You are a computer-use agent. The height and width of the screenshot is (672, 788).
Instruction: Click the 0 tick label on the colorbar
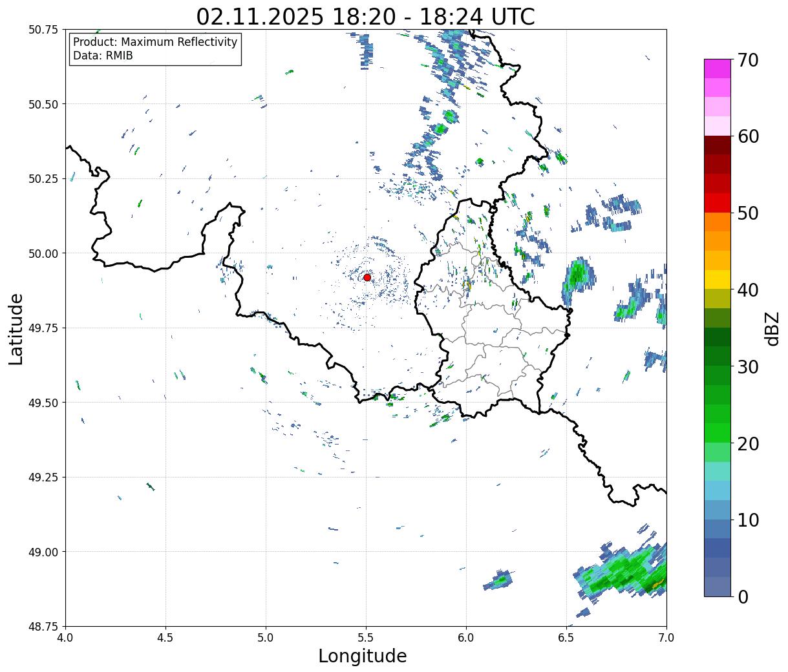[x=742, y=597]
